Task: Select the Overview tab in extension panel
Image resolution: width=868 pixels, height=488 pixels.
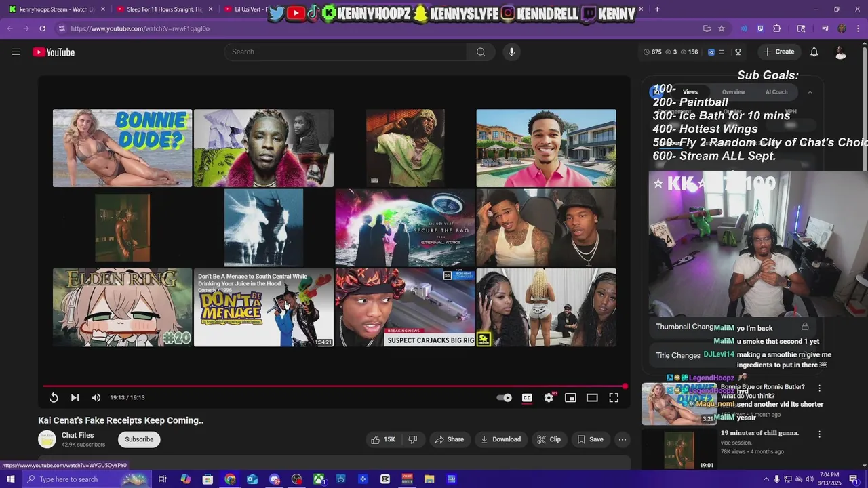Action: pos(733,92)
